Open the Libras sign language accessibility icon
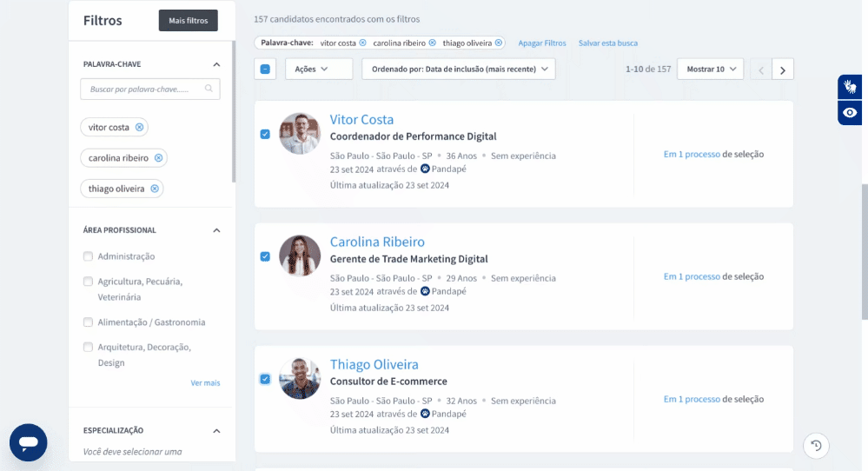The height and width of the screenshot is (471, 868). pos(850,87)
